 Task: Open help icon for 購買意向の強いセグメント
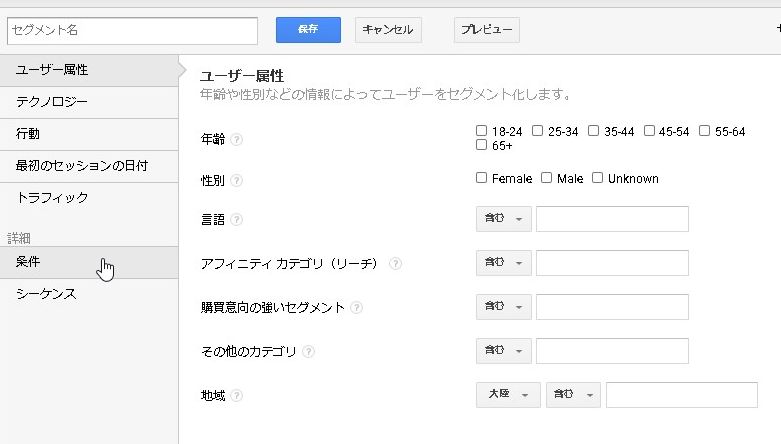pos(357,308)
